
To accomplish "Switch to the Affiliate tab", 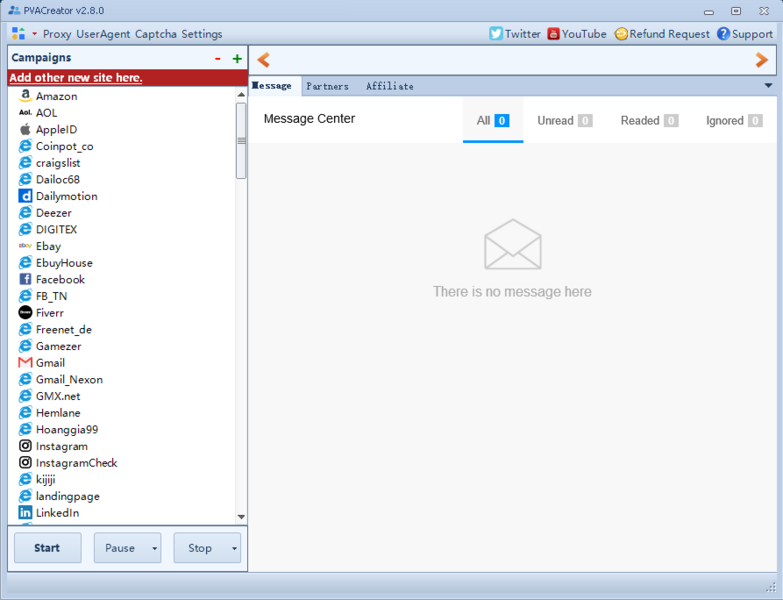I will pos(390,86).
